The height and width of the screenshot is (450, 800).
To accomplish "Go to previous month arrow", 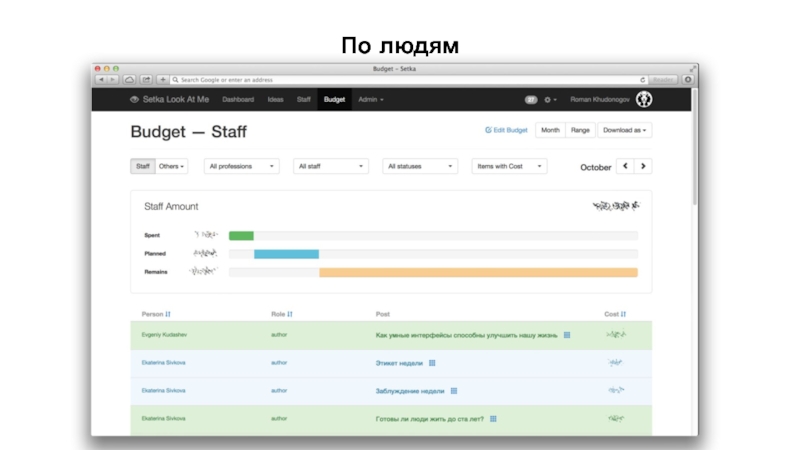I will pyautogui.click(x=625, y=167).
